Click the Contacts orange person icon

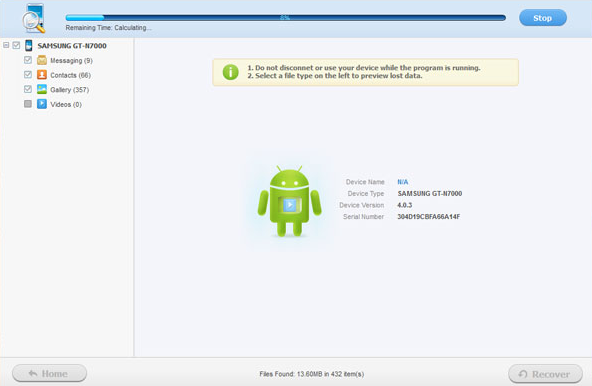click(42, 75)
